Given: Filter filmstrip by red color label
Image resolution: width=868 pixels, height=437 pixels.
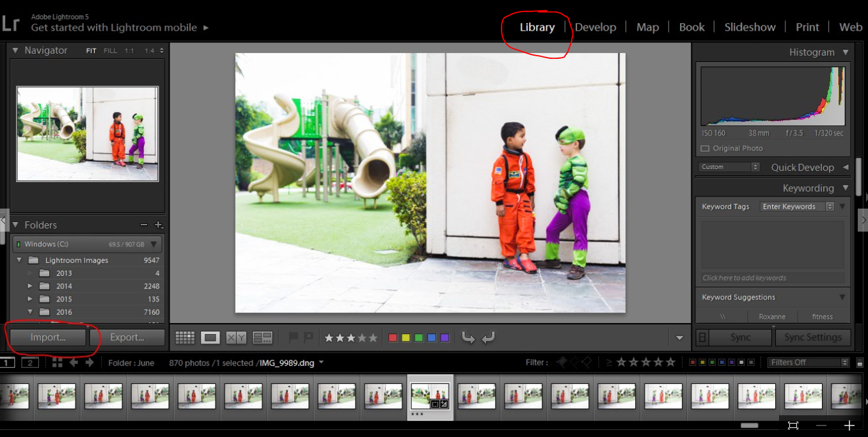Looking at the screenshot, I should coord(692,362).
